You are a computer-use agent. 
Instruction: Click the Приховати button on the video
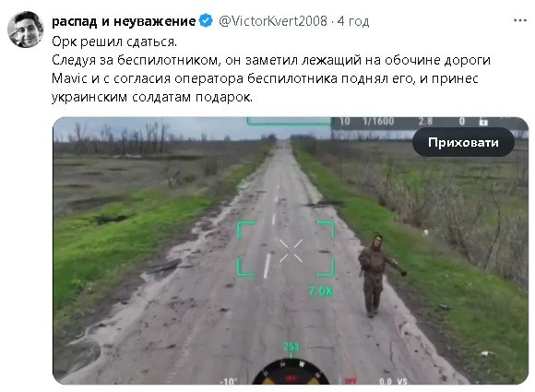[x=463, y=142]
